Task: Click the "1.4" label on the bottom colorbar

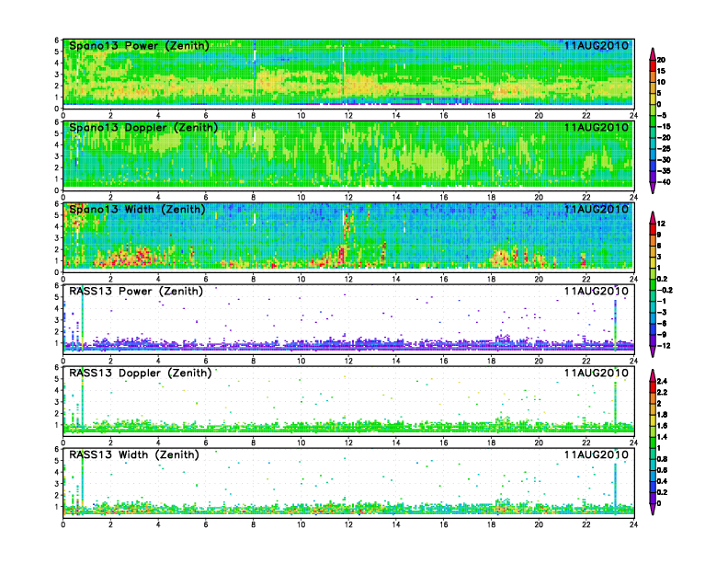Action: [662, 437]
